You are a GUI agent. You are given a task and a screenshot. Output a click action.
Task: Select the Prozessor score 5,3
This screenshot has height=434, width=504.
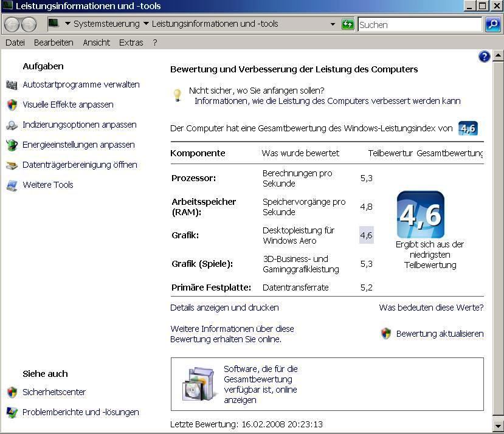(x=366, y=178)
